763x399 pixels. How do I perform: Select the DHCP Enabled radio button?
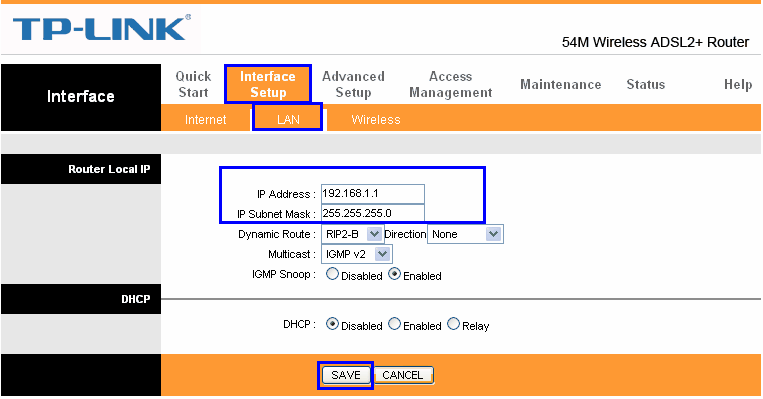pos(395,324)
